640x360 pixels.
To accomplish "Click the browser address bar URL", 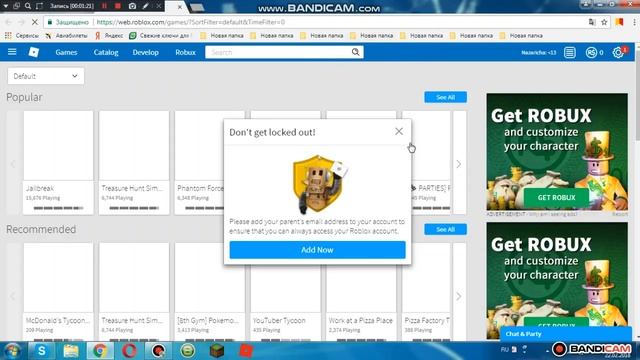I will tap(191, 22).
